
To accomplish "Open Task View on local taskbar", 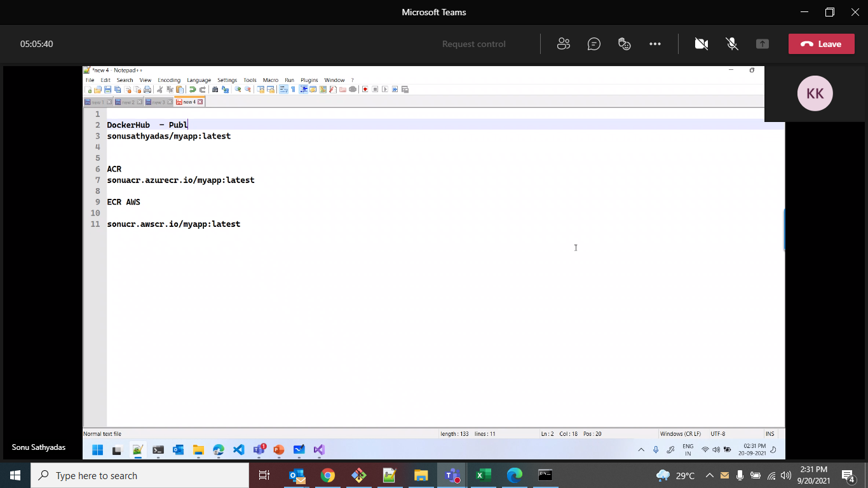I will pyautogui.click(x=264, y=475).
